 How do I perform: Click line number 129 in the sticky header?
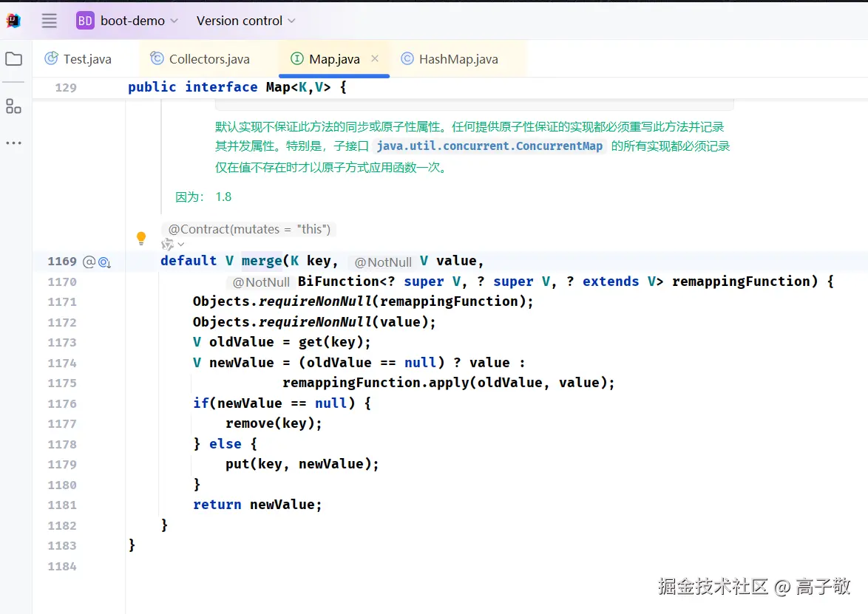pyautogui.click(x=66, y=87)
